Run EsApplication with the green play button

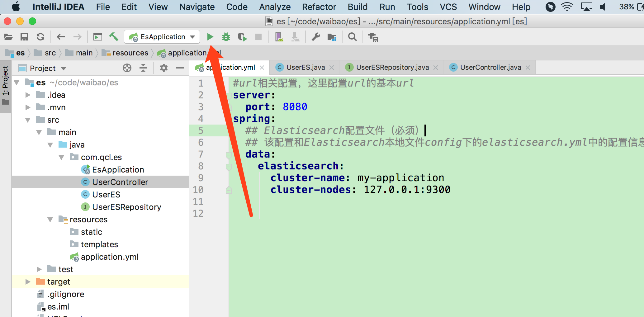tap(210, 37)
